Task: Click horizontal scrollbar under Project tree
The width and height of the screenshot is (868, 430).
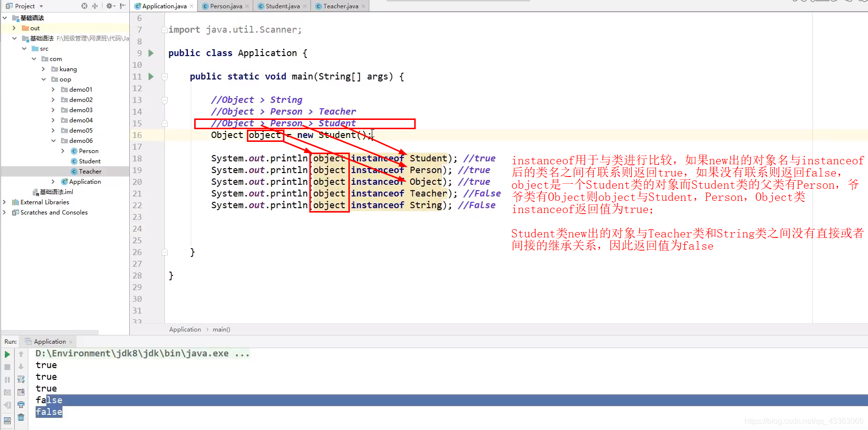Action: pyautogui.click(x=50, y=332)
